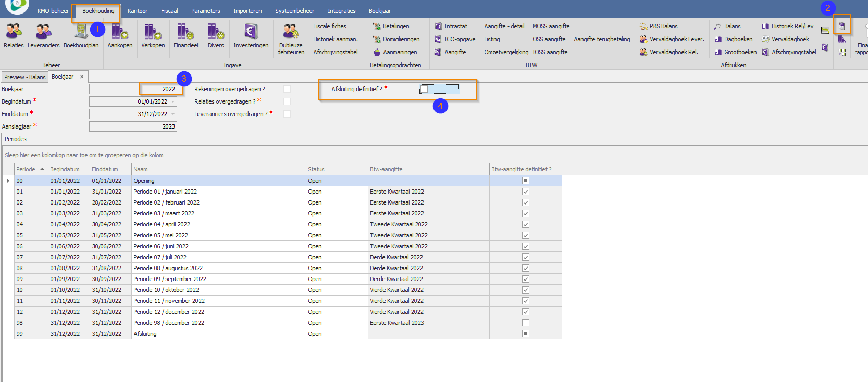Open the Einddatum date dropdown
The image size is (868, 382).
click(x=173, y=114)
